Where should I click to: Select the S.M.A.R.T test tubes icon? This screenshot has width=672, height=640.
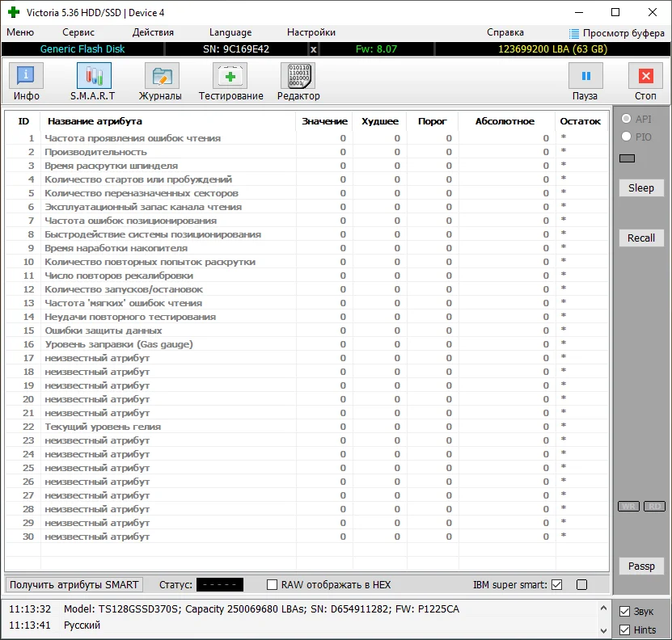pyautogui.click(x=94, y=76)
